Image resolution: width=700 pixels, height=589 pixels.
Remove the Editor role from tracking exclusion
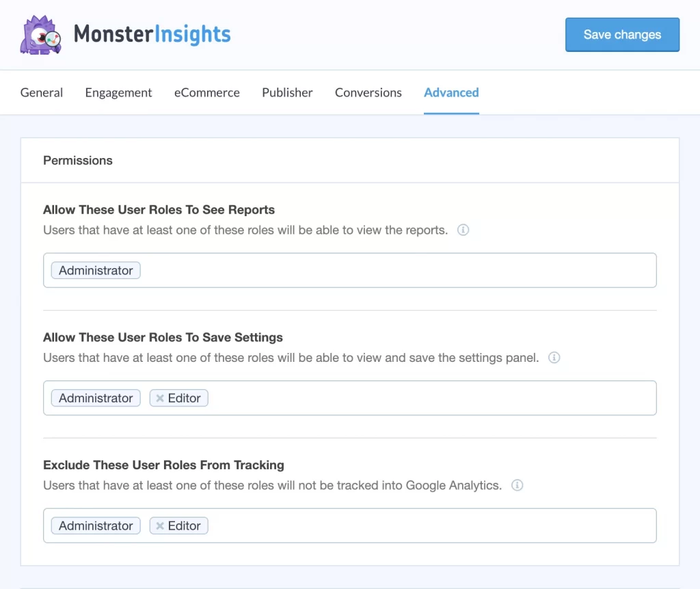click(x=160, y=525)
